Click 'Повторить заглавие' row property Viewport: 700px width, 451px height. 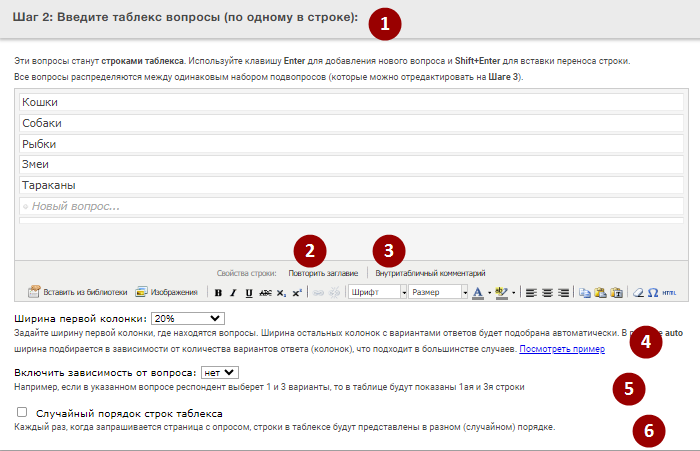322,272
